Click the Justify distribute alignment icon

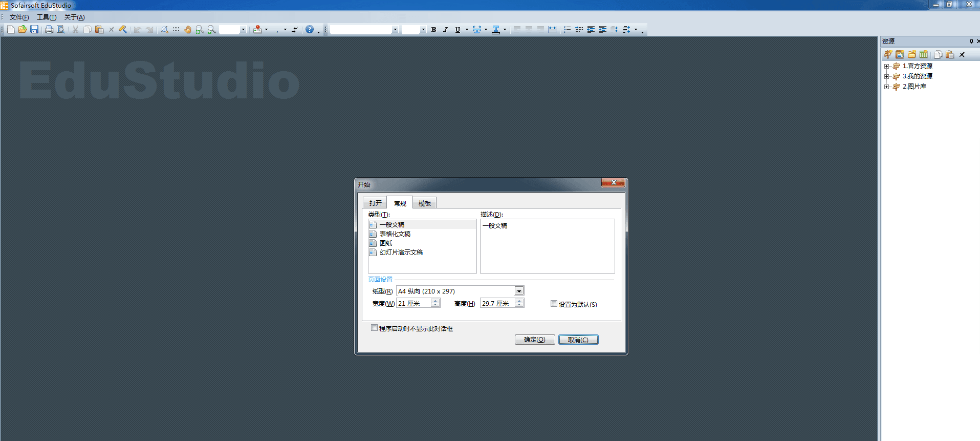pyautogui.click(x=552, y=30)
